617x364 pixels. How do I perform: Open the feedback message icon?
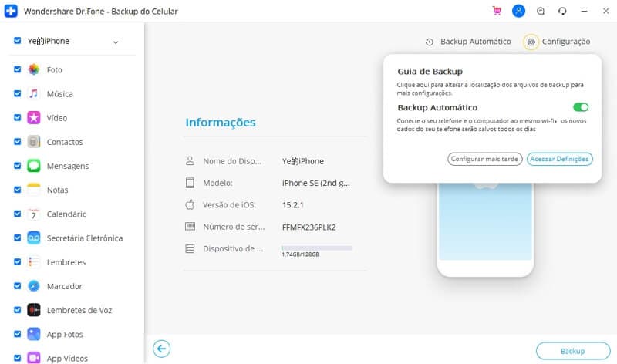pos(541,11)
